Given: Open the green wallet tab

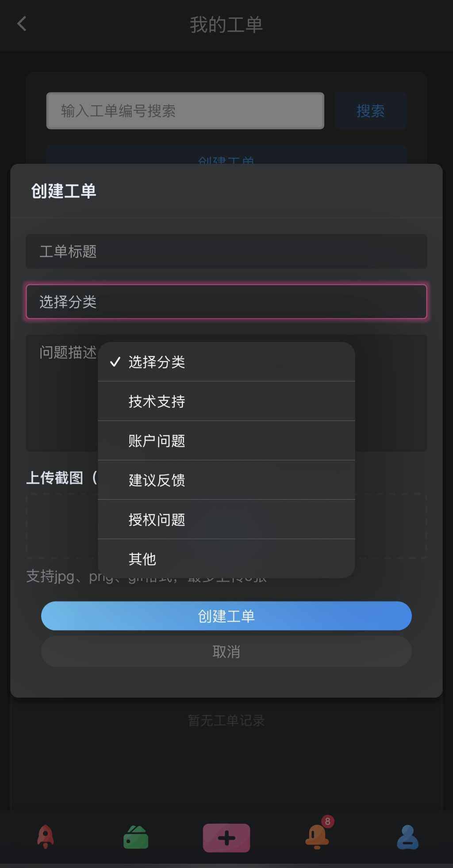Looking at the screenshot, I should pos(136,837).
